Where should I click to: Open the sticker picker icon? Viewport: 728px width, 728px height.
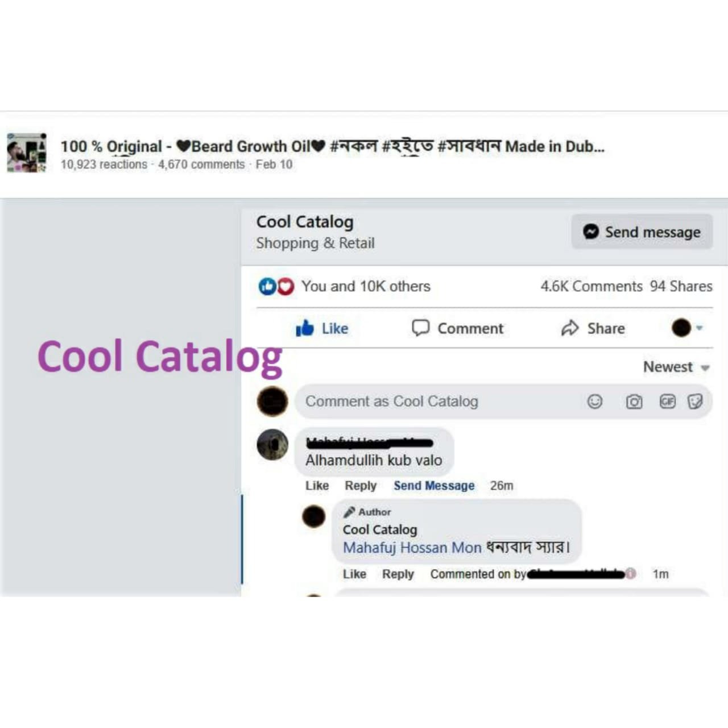point(695,402)
